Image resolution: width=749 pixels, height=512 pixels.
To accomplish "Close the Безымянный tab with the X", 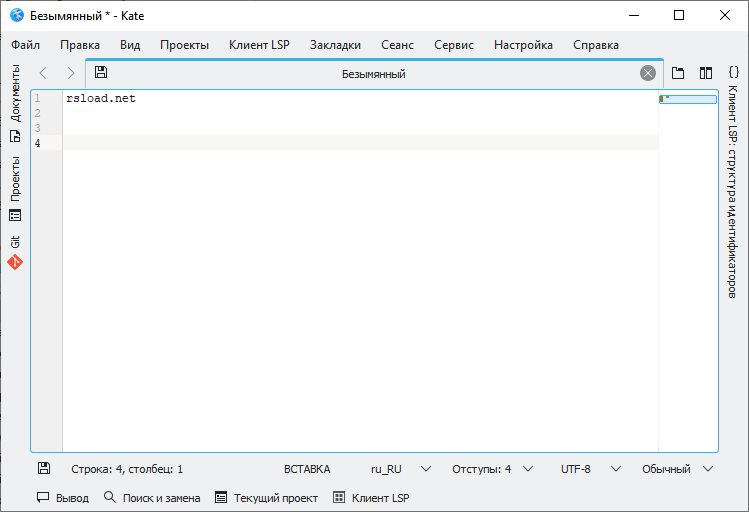I will click(648, 73).
